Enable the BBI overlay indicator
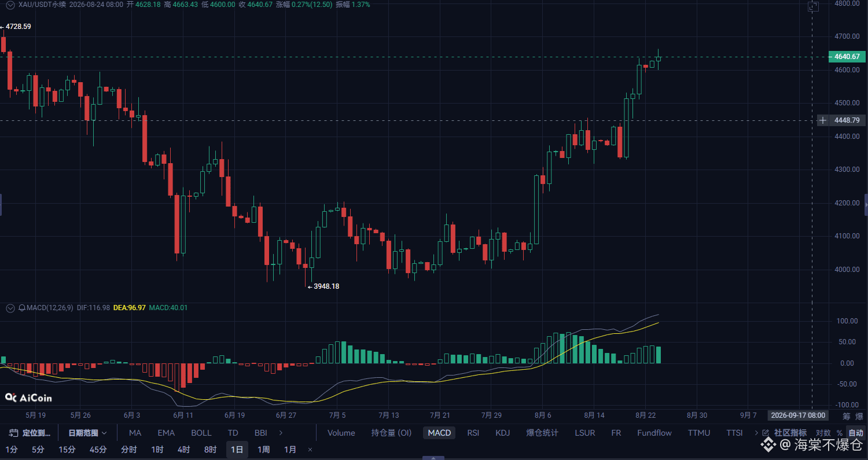 [260, 433]
